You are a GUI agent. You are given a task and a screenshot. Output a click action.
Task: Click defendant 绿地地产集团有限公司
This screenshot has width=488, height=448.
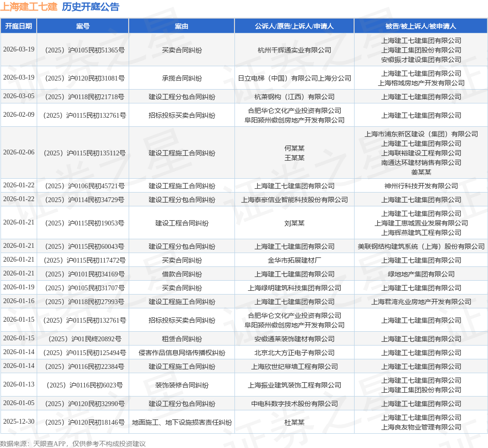421,274
